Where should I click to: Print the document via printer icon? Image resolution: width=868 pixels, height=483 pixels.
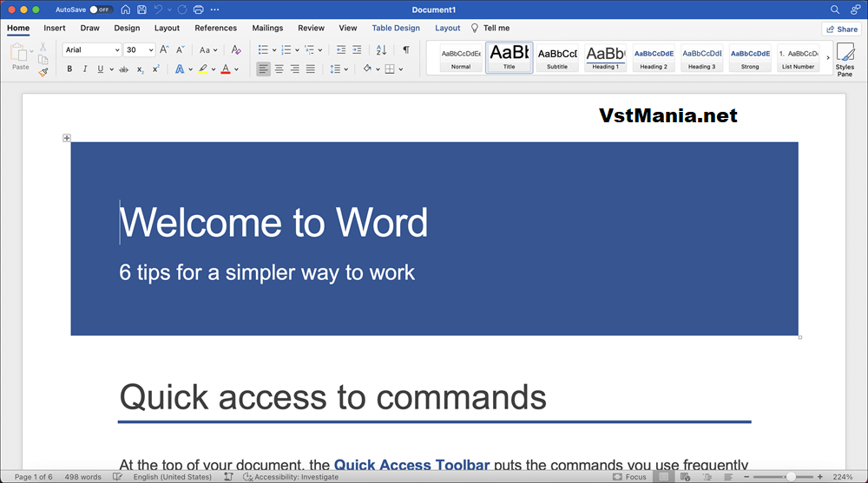198,10
